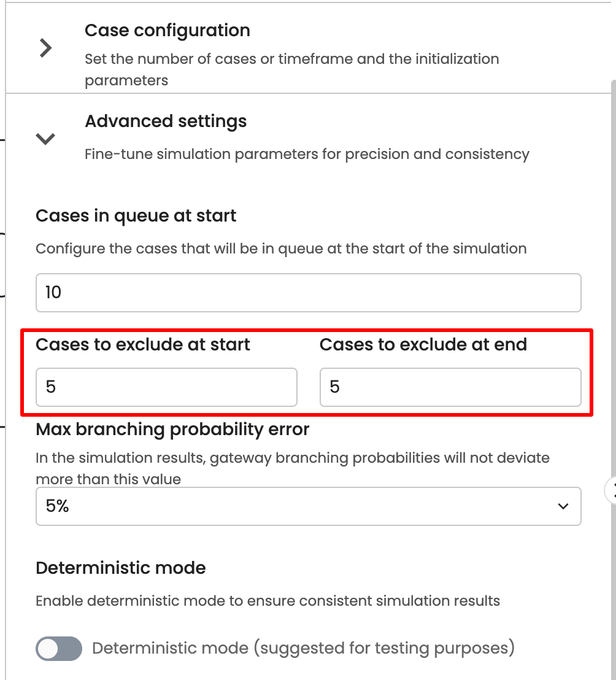Enable the Deterministic mode switch
Viewport: 616px width, 680px height.
point(59,648)
